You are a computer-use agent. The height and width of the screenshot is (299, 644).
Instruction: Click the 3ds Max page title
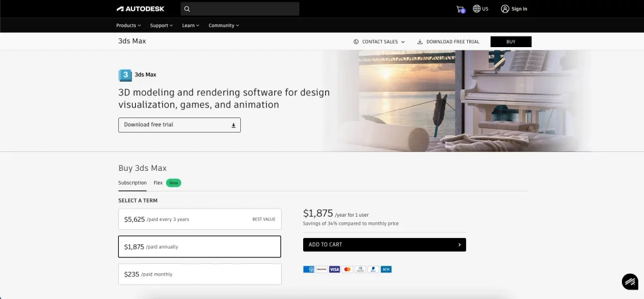132,41
